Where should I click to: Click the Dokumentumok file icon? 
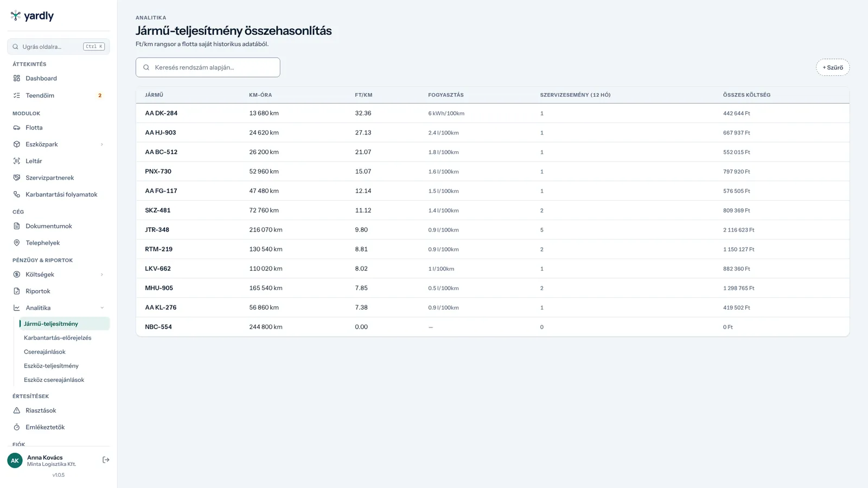coord(17,226)
